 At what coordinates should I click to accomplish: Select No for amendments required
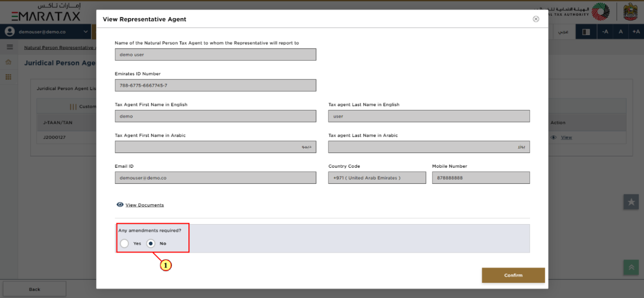pyautogui.click(x=151, y=243)
